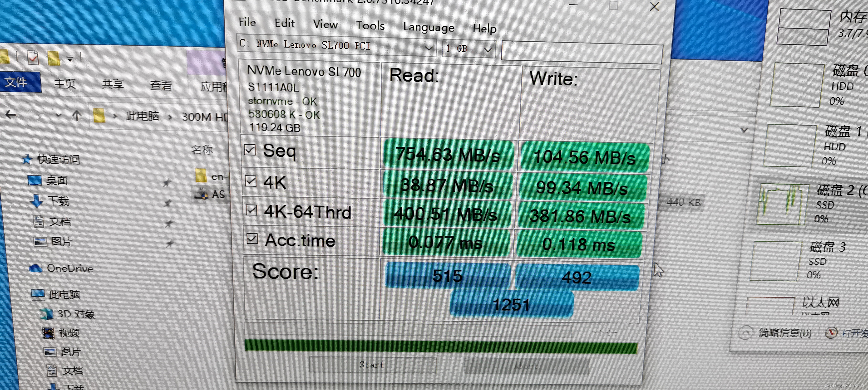Viewport: 868px width, 390px height.
Task: Select 视频 under 此电脑
Action: click(69, 333)
